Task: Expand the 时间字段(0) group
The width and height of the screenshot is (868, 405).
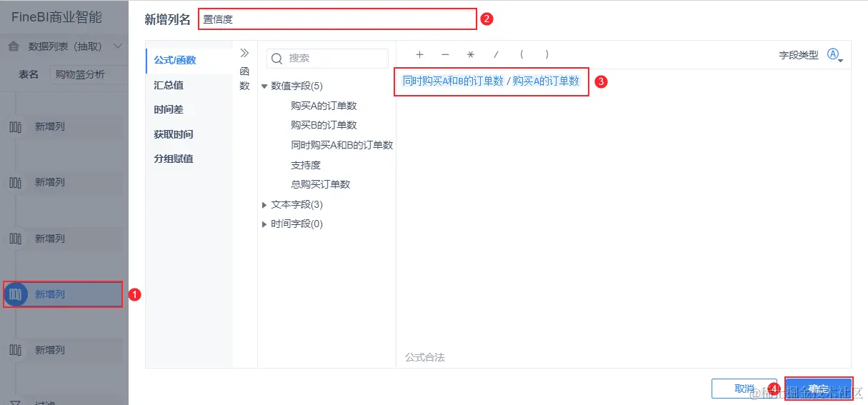Action: click(x=264, y=224)
